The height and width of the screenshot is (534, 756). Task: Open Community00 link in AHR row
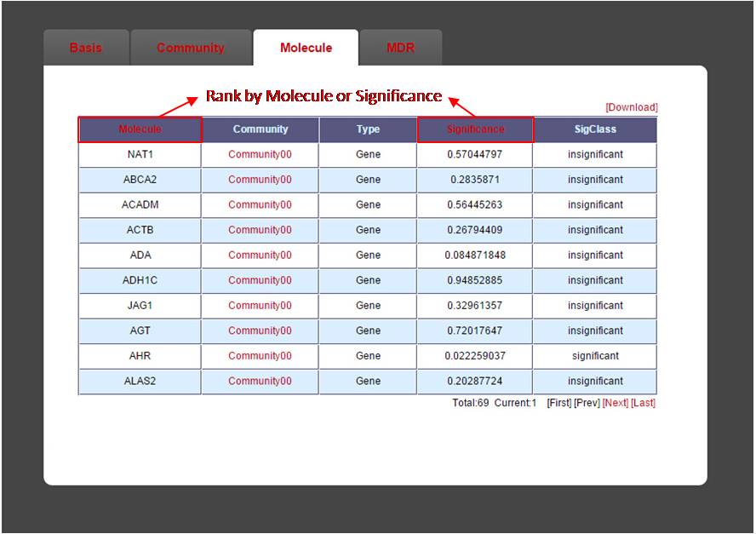coord(260,355)
